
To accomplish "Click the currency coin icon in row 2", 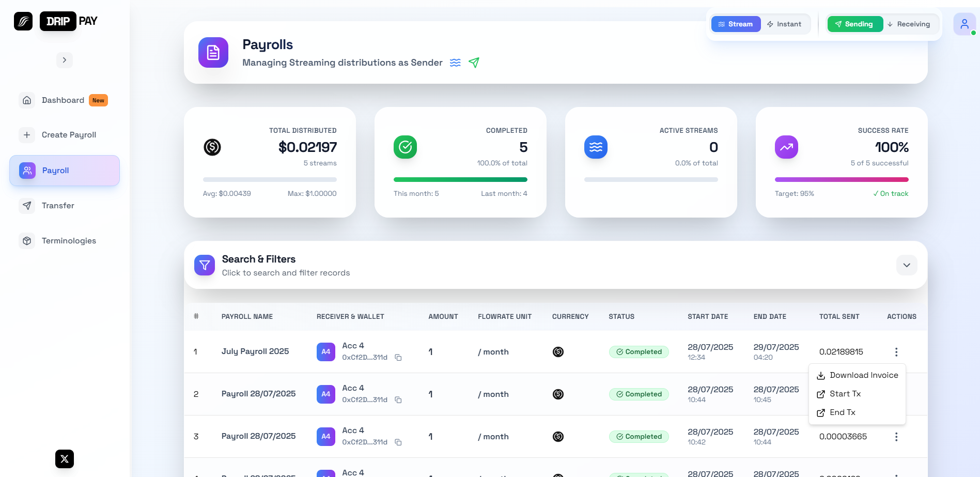I will (x=558, y=394).
